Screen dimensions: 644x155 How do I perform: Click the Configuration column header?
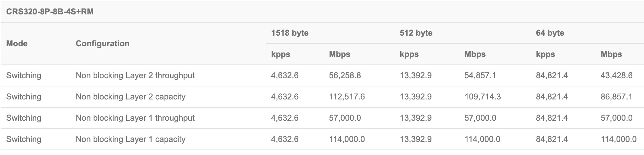pyautogui.click(x=103, y=44)
